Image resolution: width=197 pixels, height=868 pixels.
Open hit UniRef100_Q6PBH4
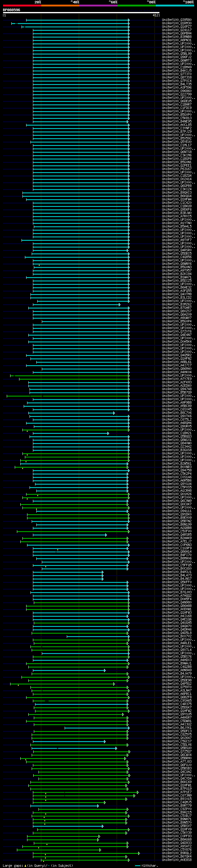click(x=177, y=33)
